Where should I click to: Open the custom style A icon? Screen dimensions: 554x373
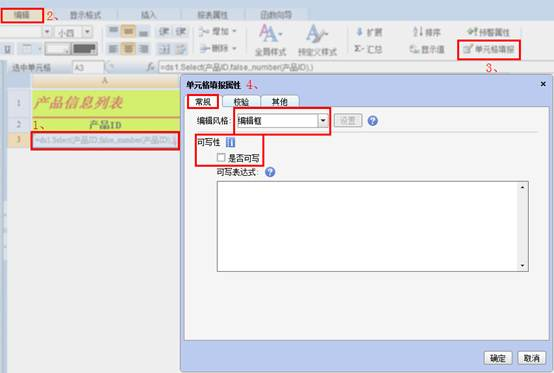pyautogui.click(x=317, y=34)
